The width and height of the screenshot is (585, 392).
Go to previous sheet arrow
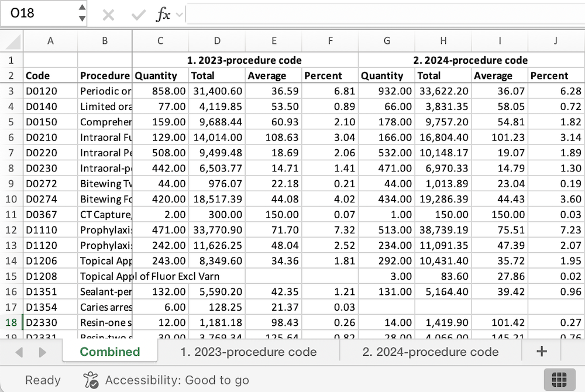19,352
